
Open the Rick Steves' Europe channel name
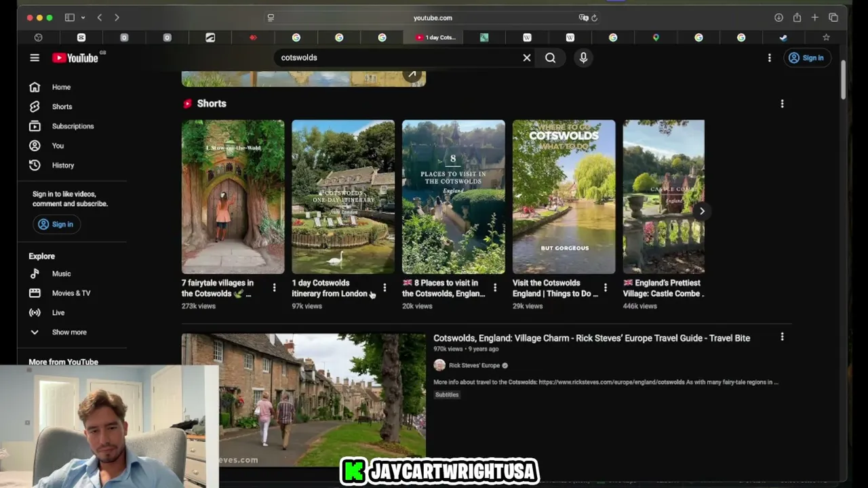pos(474,365)
